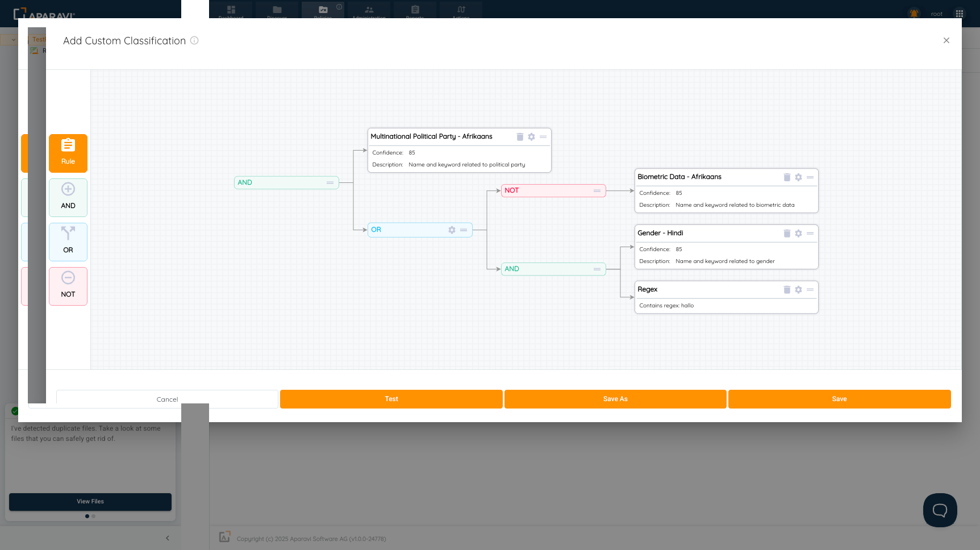
Task: Click 'Name and keyword related to political party'
Action: click(467, 165)
